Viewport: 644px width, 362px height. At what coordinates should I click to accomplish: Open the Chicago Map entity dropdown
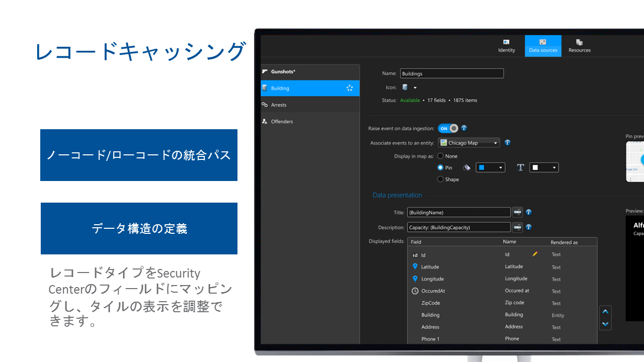click(x=469, y=143)
